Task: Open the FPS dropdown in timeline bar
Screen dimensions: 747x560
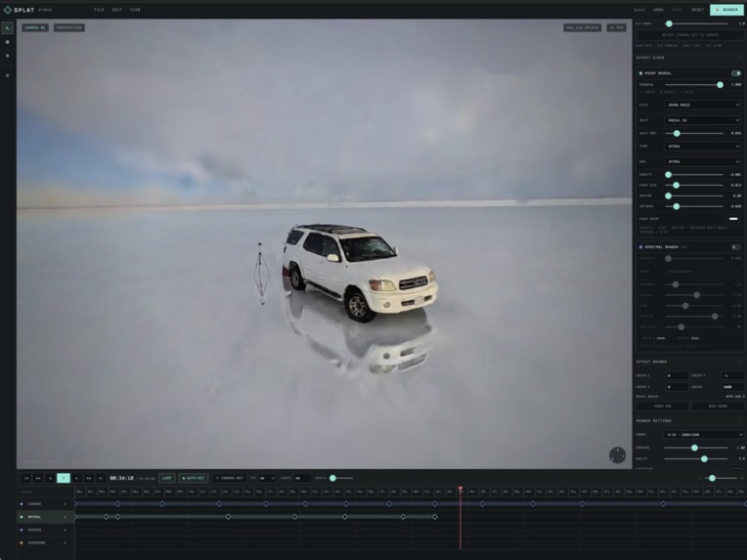Action: click(x=267, y=478)
